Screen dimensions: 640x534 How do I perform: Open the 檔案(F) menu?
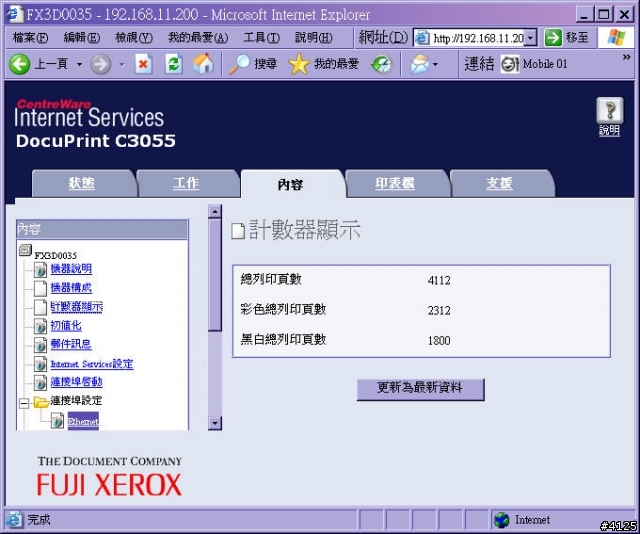(31, 38)
